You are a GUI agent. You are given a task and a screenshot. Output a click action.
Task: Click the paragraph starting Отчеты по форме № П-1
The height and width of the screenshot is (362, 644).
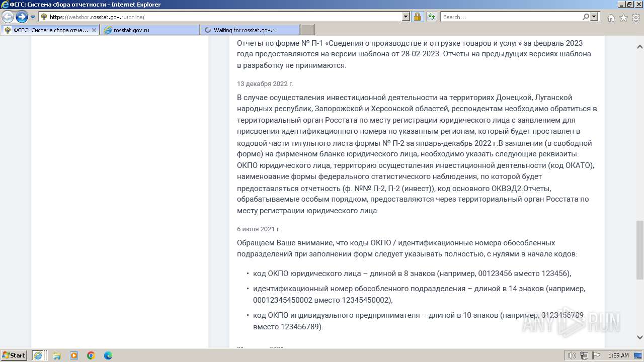pos(414,54)
